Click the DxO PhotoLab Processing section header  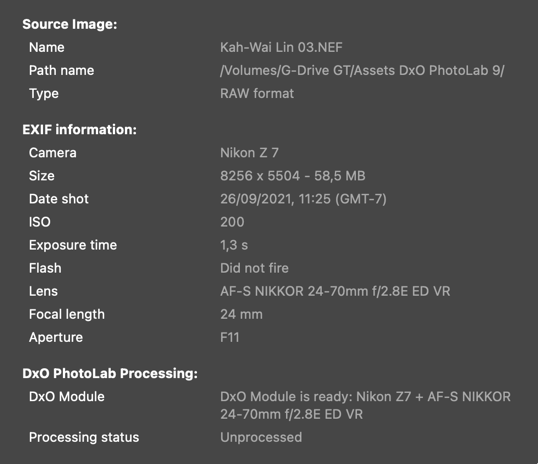(x=110, y=373)
